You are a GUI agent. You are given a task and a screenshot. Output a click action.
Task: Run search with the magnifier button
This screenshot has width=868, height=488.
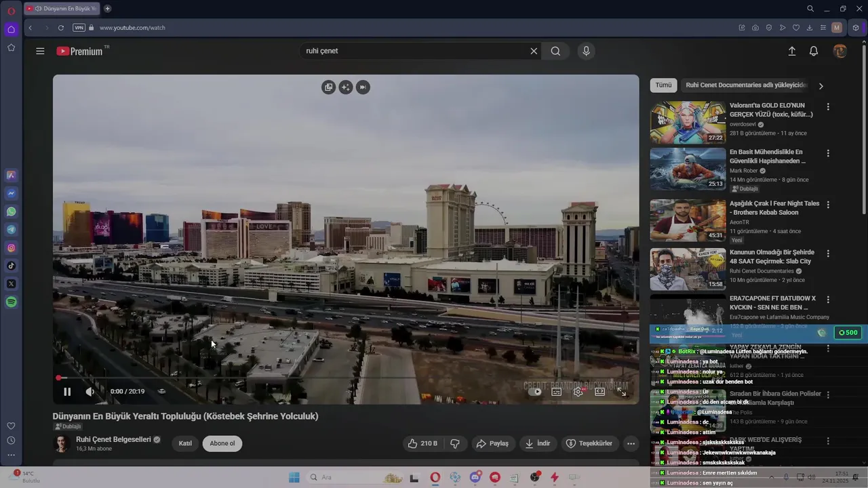coord(555,51)
